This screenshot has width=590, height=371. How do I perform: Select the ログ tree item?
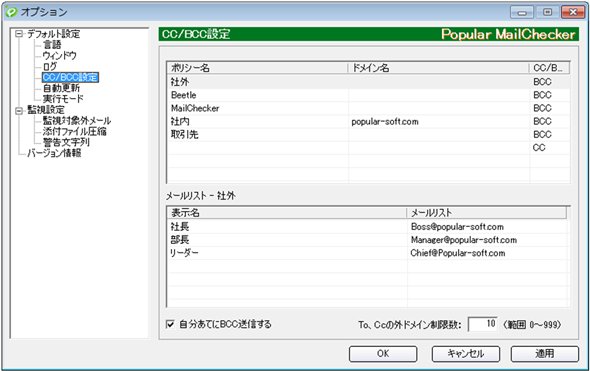pos(50,67)
